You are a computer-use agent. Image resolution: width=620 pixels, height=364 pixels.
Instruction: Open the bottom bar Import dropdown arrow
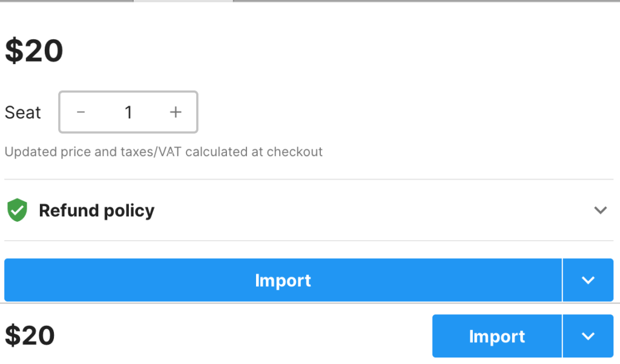click(588, 336)
